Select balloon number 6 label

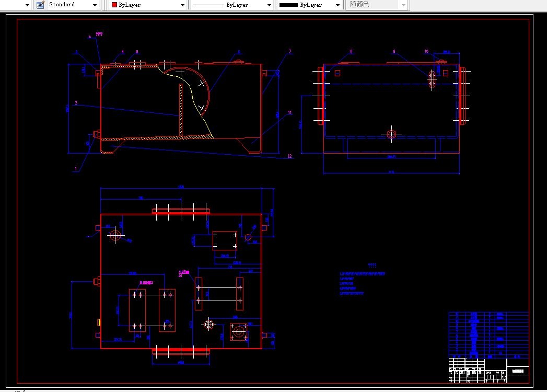[239, 52]
